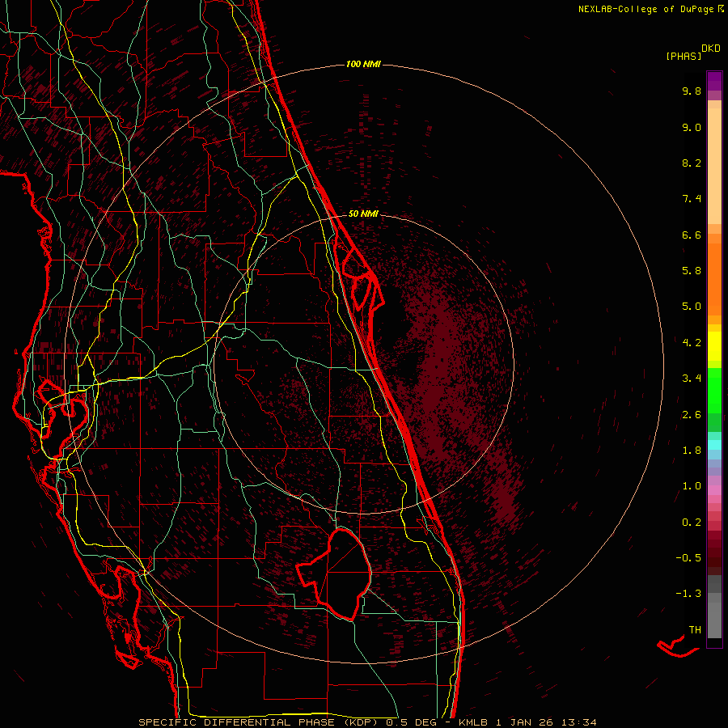Click the [PHAS] legend unit label

pos(684,56)
